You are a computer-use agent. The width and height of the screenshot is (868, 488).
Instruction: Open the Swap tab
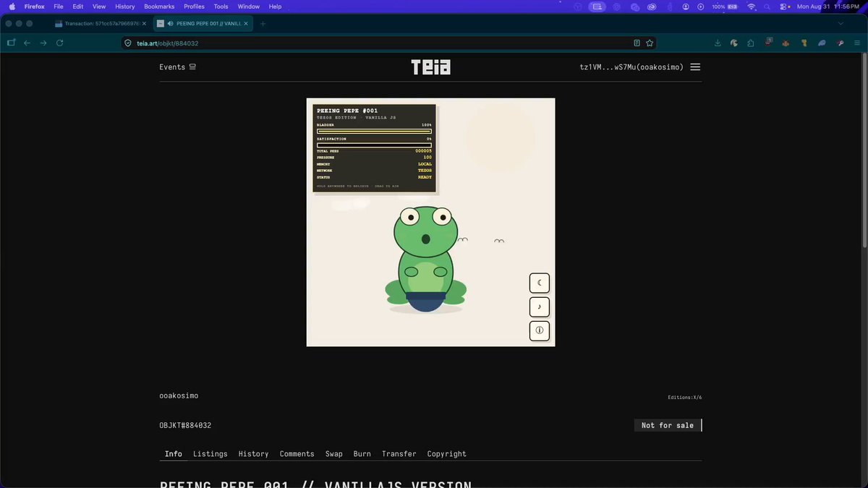click(x=334, y=454)
